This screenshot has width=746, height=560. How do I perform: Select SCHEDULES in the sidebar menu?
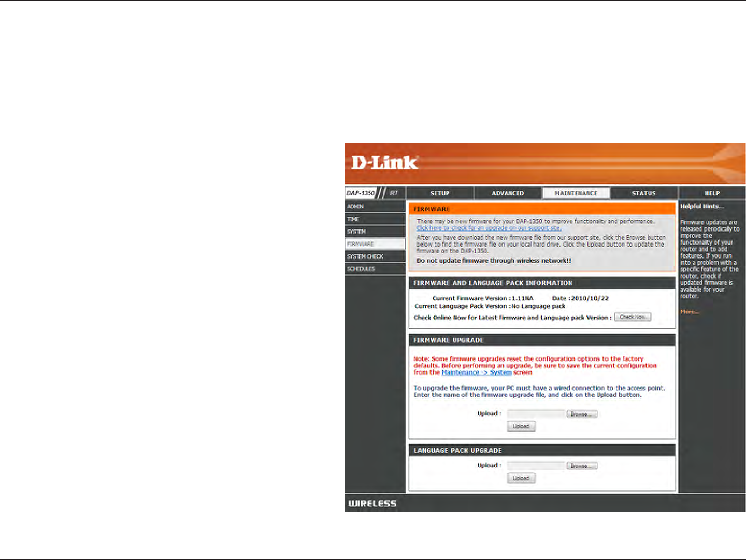[375, 269]
